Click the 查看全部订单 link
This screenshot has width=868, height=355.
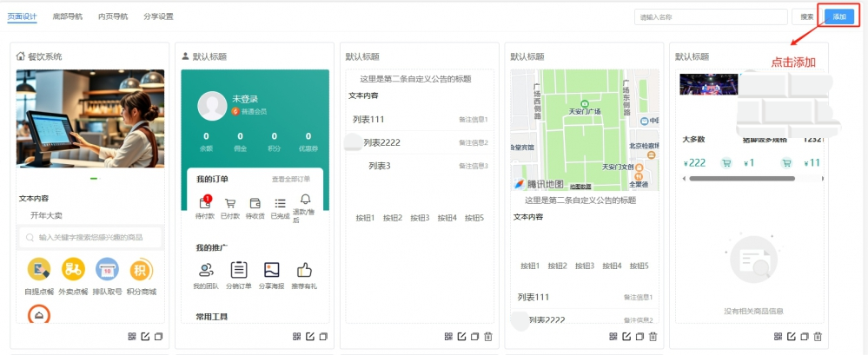coord(290,179)
